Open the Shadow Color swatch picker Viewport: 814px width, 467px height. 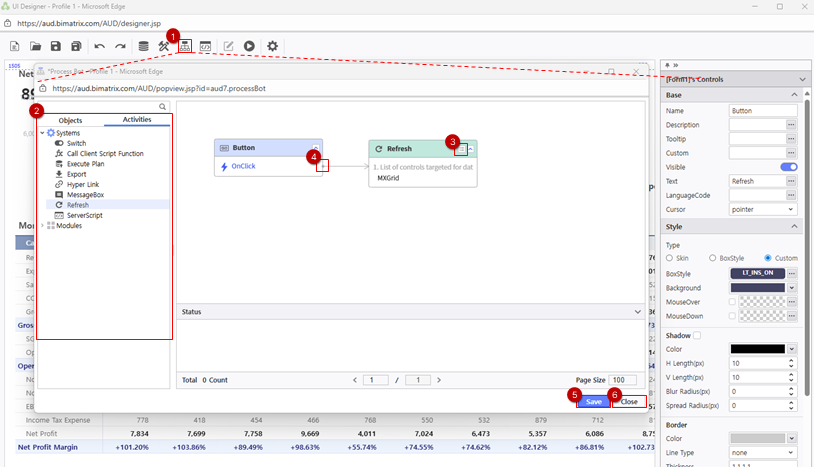click(x=757, y=349)
